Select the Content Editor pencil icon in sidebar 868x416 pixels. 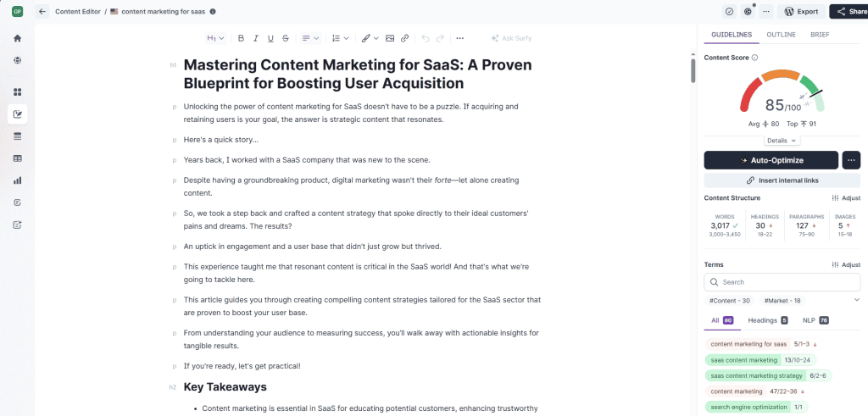[17, 114]
